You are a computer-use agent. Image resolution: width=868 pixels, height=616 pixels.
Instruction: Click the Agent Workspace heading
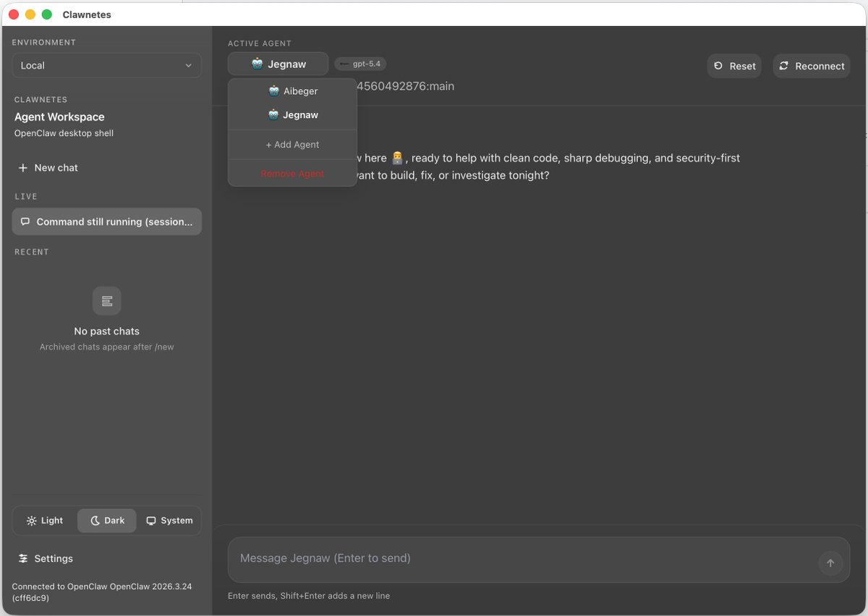(59, 117)
